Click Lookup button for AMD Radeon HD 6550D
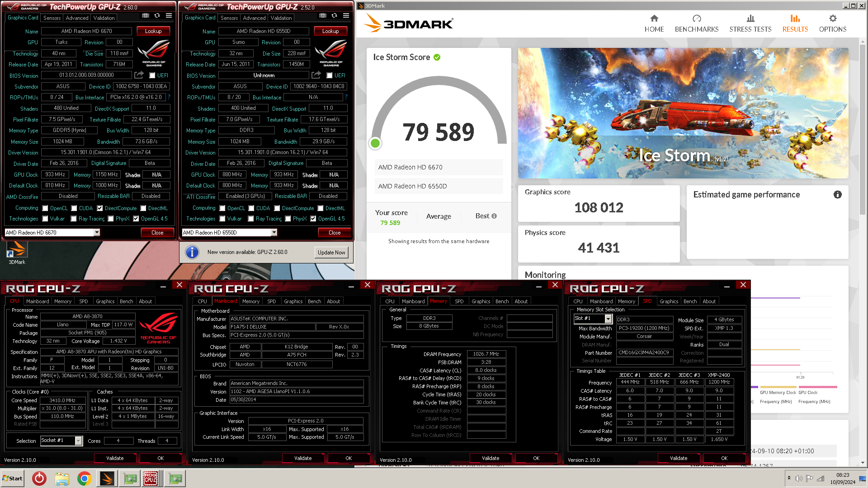868x488 pixels. click(x=330, y=31)
